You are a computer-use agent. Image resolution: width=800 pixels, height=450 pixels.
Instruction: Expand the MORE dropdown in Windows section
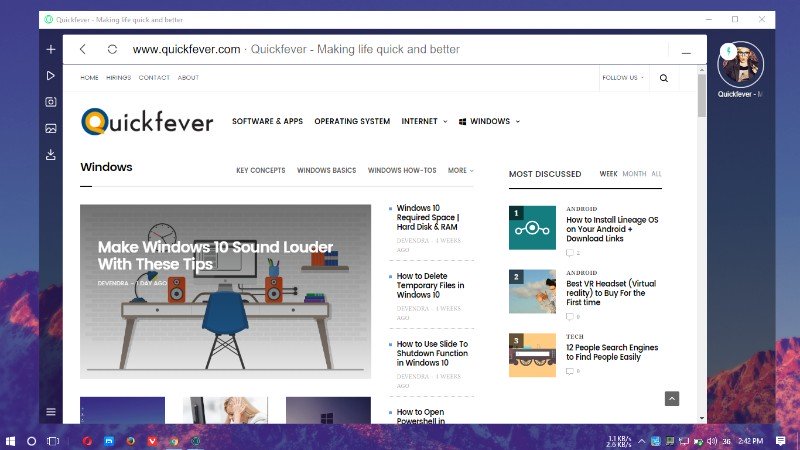point(461,170)
